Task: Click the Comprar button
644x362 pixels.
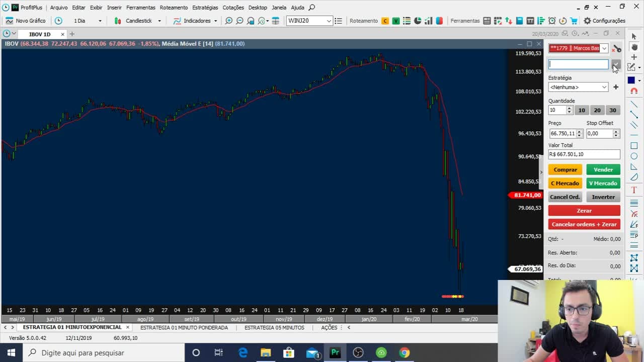Action: click(566, 169)
